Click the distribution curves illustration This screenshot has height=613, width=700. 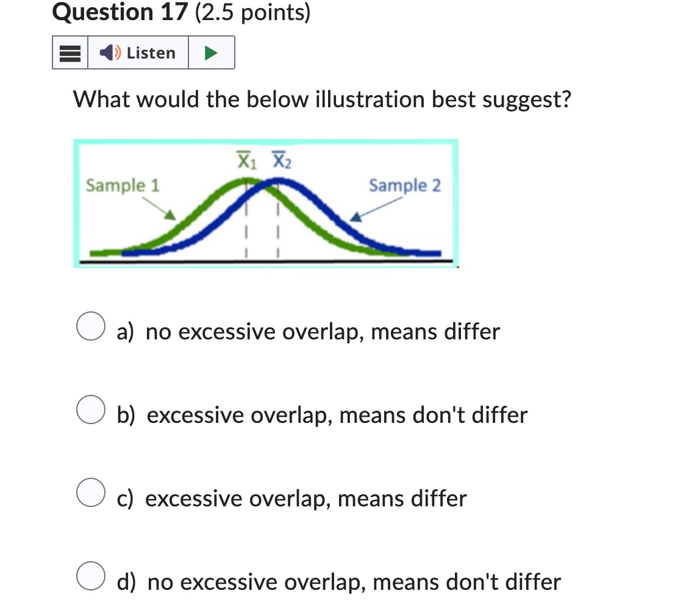click(265, 204)
